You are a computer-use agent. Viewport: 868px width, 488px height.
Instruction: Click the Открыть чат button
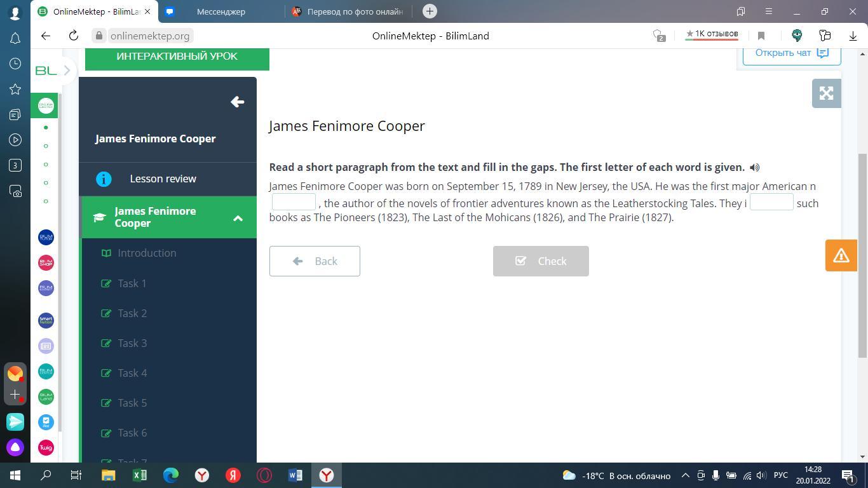click(x=791, y=53)
